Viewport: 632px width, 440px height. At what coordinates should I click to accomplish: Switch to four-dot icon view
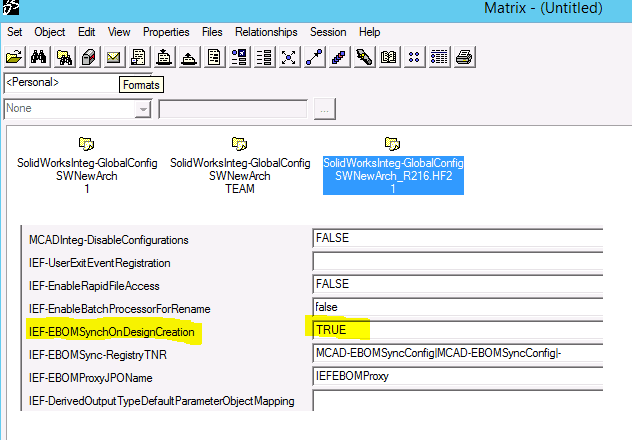click(414, 57)
